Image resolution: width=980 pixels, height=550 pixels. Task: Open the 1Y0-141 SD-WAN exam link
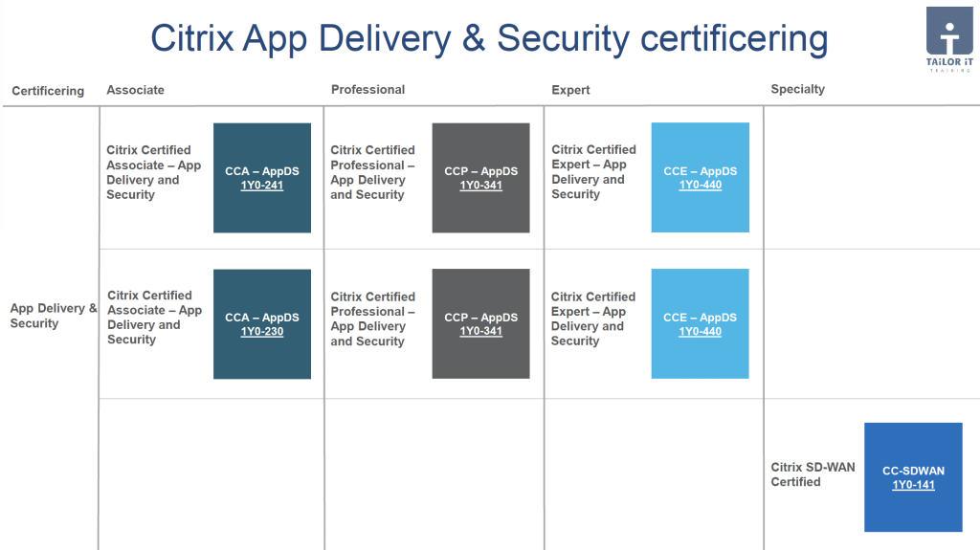913,484
